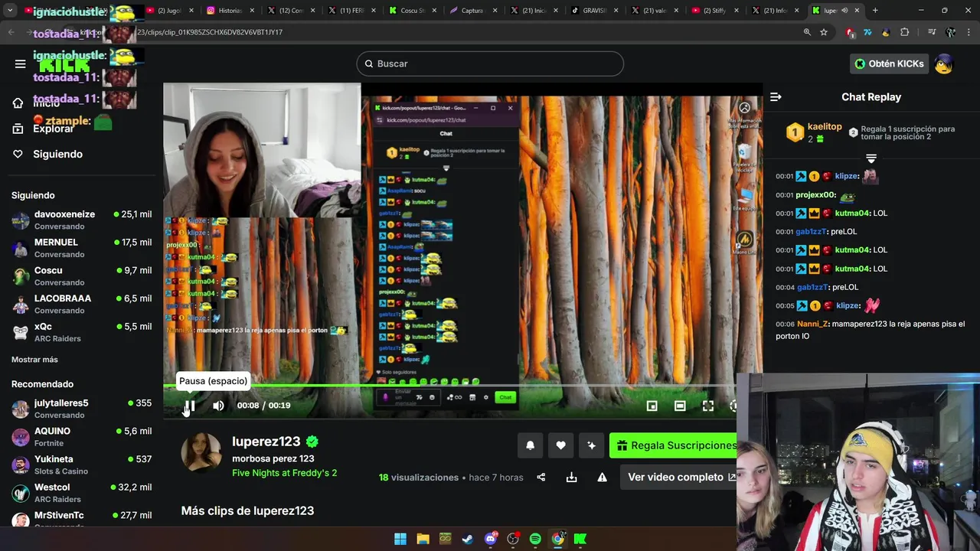Open Discord from taskbar
The image size is (980, 551).
tap(491, 539)
